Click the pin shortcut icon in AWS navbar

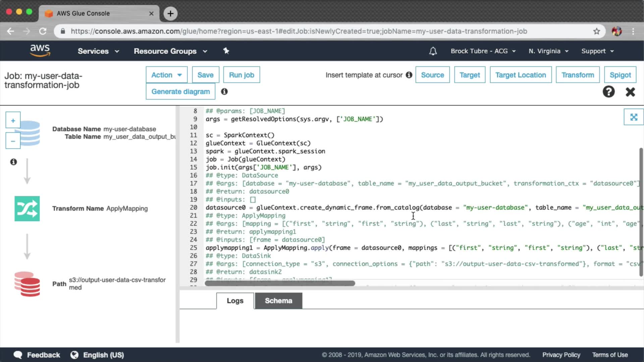(x=226, y=51)
